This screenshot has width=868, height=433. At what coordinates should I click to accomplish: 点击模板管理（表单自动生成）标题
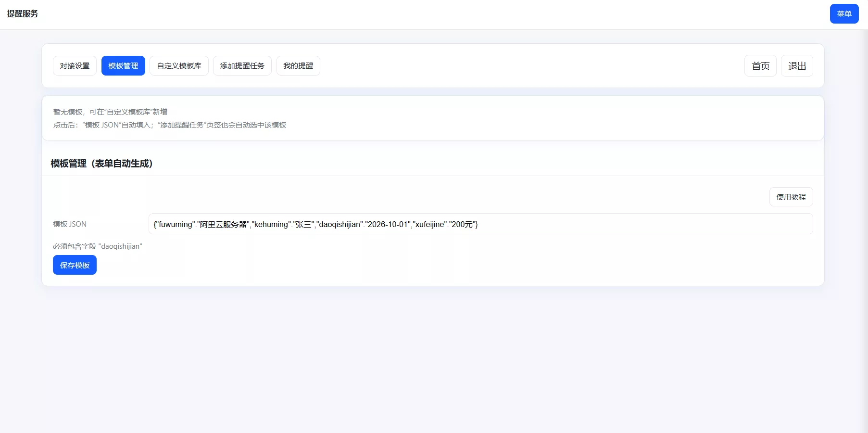pyautogui.click(x=101, y=164)
